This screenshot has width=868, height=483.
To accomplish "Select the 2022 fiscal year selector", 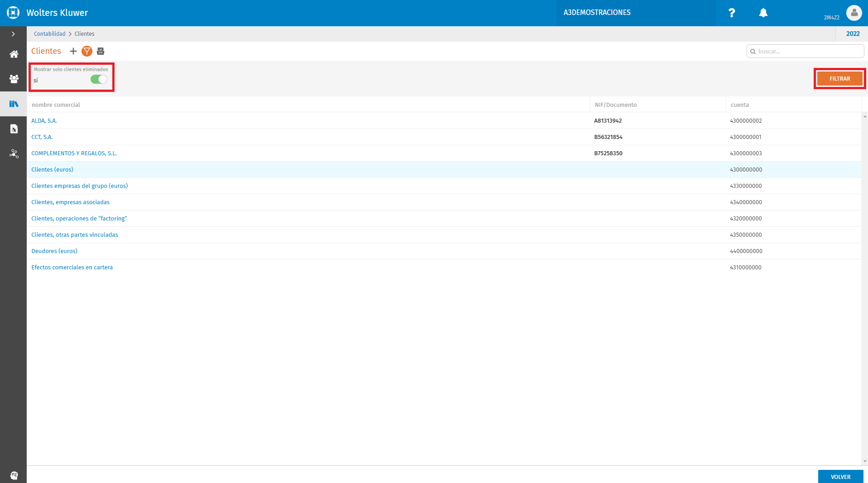I will (x=853, y=34).
